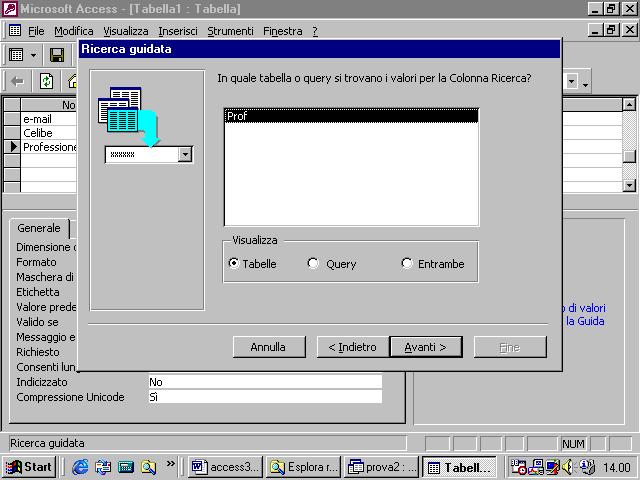Click the Valido se property label
Image resolution: width=640 pixels, height=480 pixels.
[x=38, y=322]
